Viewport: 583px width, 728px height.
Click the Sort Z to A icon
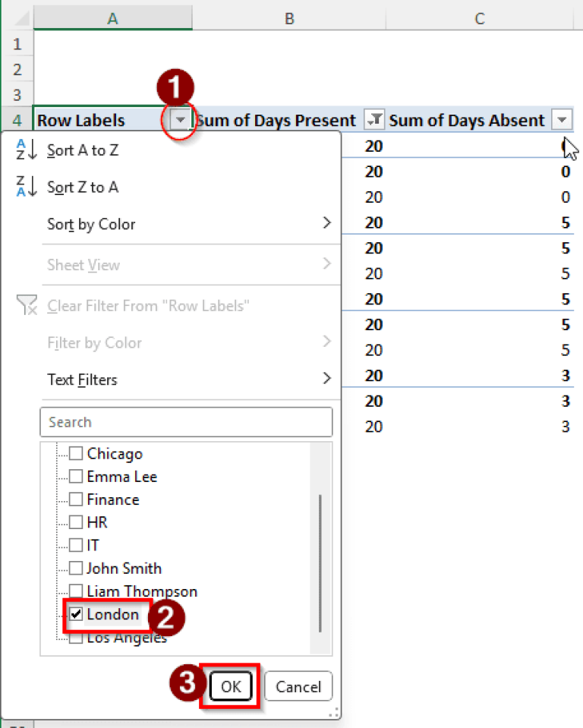pyautogui.click(x=26, y=187)
